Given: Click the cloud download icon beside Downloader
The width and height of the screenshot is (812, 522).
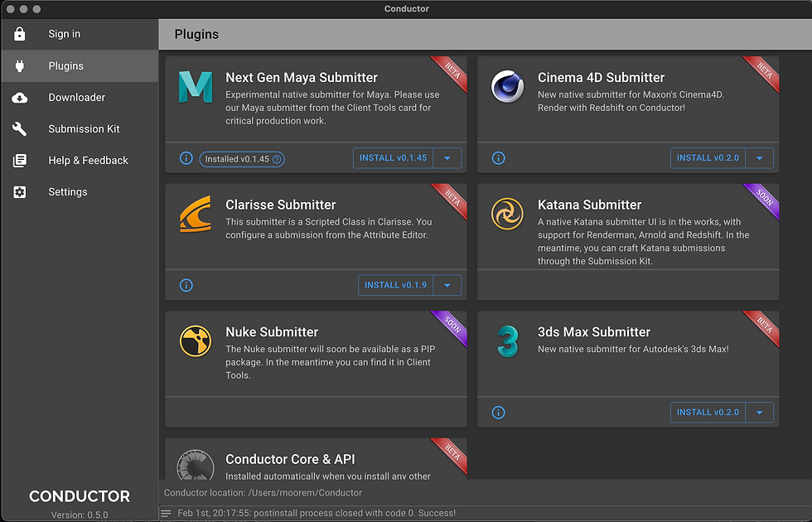Looking at the screenshot, I should tap(20, 98).
